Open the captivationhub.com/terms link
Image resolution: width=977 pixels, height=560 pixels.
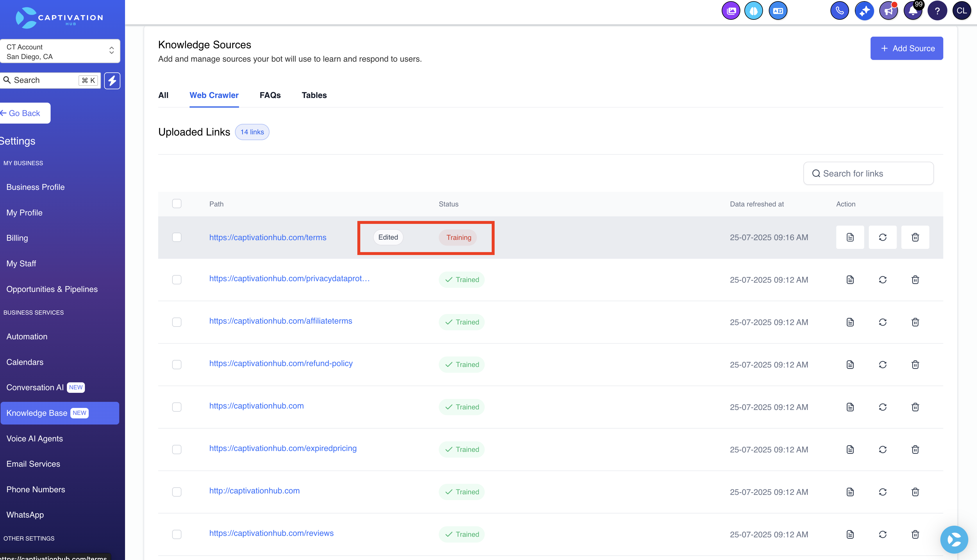tap(268, 237)
